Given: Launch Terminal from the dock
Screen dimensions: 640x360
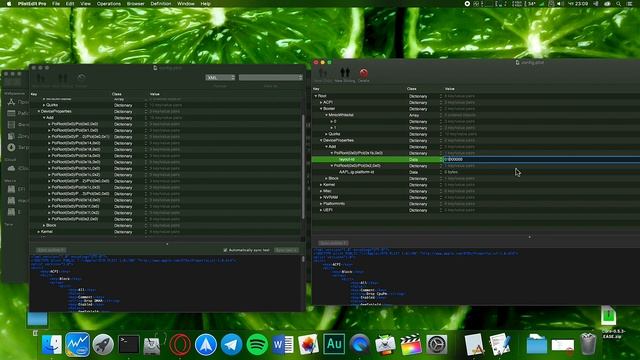Looking at the screenshot, I should [x=129, y=344].
